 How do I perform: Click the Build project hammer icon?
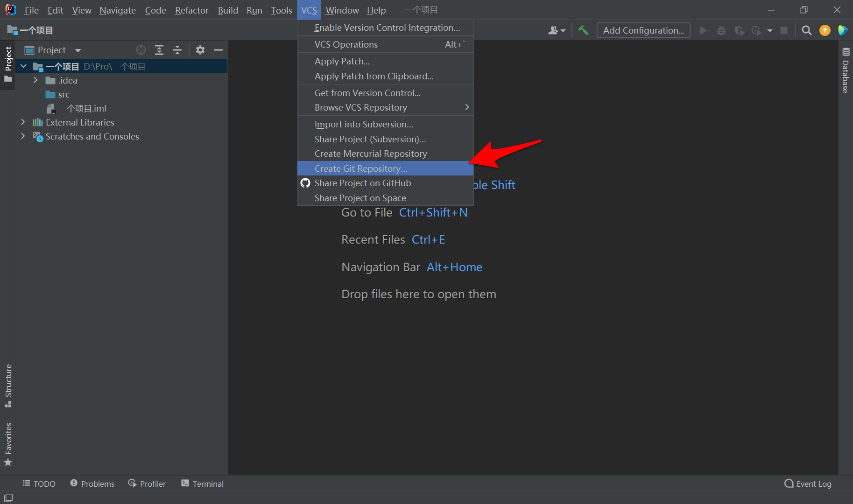[x=583, y=30]
